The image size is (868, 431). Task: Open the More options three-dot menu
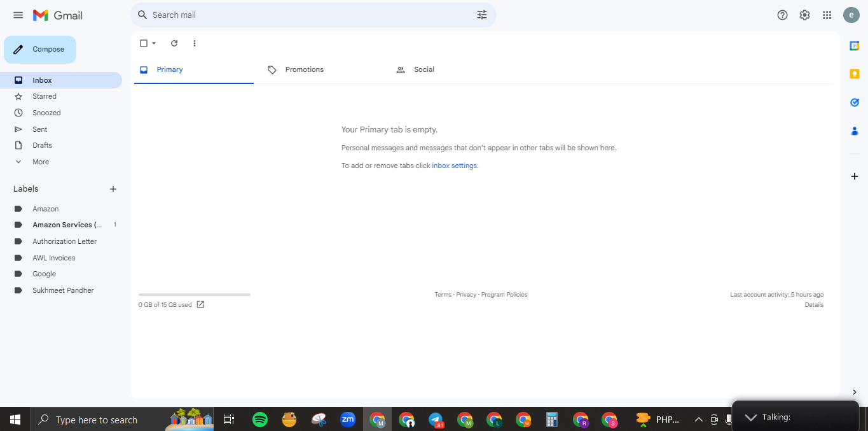[195, 43]
